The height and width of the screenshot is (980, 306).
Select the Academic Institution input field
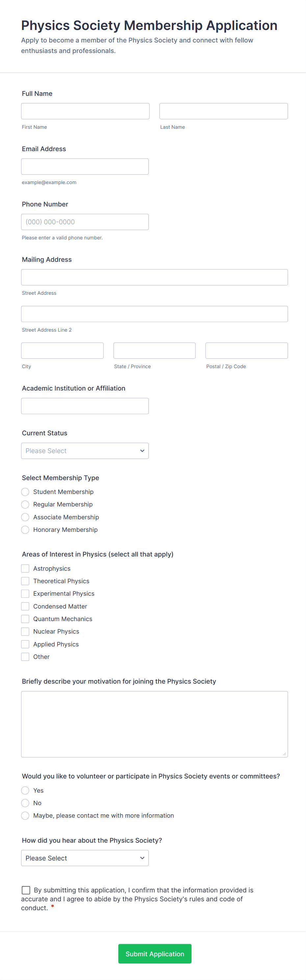click(85, 406)
